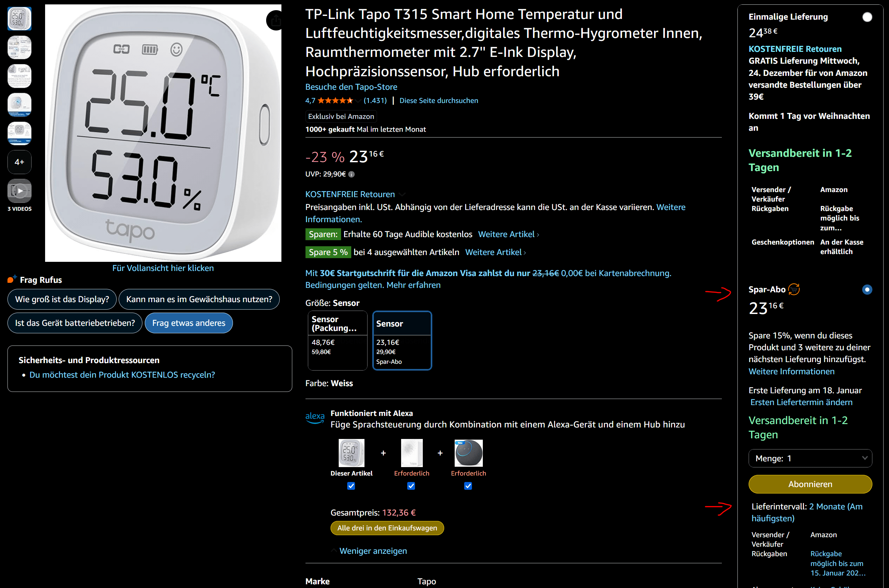Open the Menge quantity dropdown
Viewport: 889px width, 588px height.
pyautogui.click(x=810, y=458)
